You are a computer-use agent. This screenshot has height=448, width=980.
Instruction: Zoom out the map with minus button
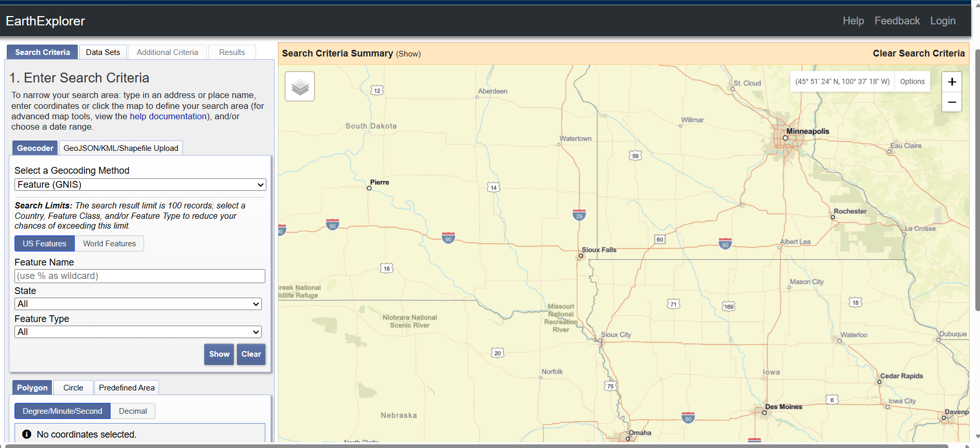[951, 102]
